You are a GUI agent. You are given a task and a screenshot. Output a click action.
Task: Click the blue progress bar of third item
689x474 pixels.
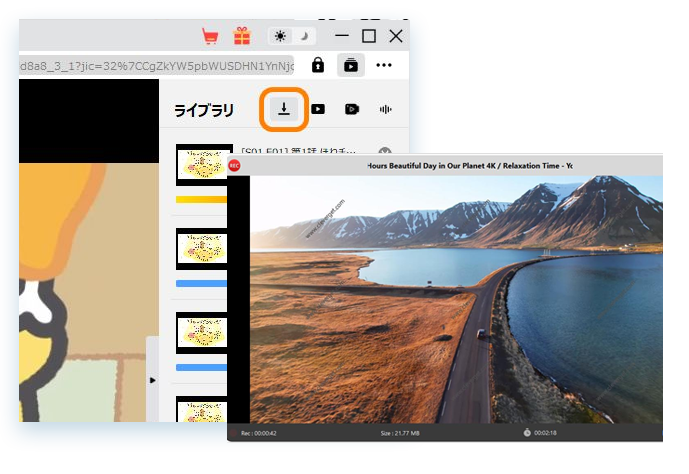(x=202, y=367)
